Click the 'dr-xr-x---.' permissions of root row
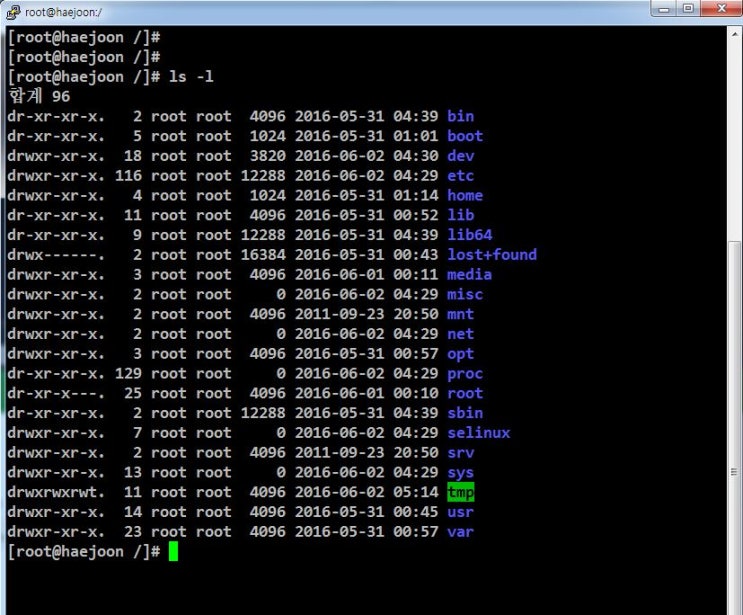This screenshot has height=615, width=743. pos(56,393)
